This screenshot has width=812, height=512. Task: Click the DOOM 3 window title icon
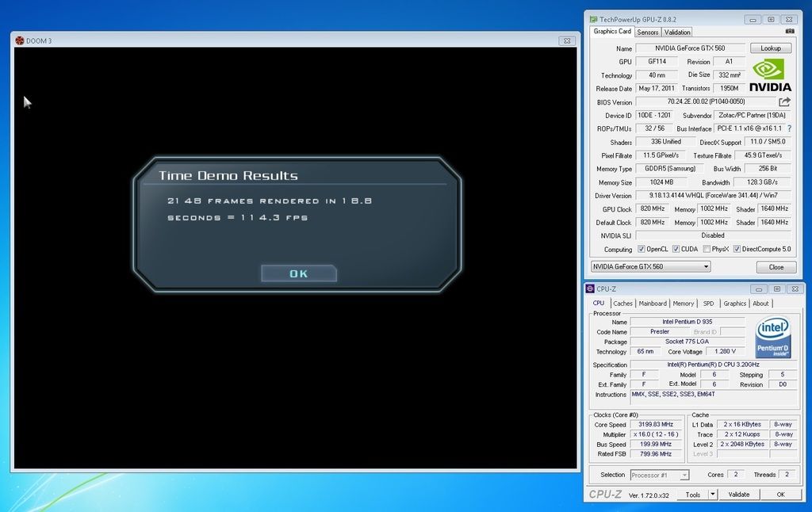pyautogui.click(x=20, y=40)
